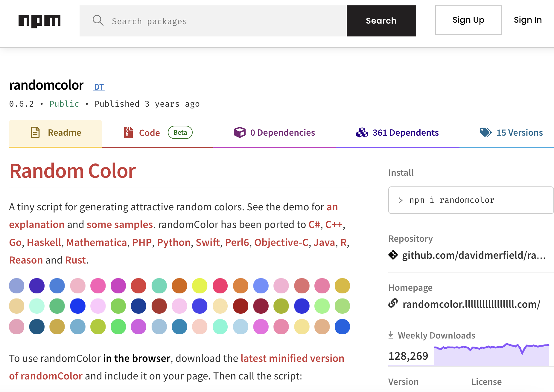Open the Reason port link
Image resolution: width=554 pixels, height=392 pixels.
click(x=26, y=260)
